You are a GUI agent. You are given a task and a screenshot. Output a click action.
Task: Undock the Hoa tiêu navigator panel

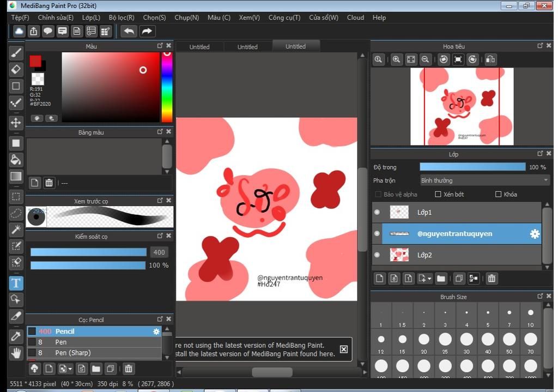540,46
